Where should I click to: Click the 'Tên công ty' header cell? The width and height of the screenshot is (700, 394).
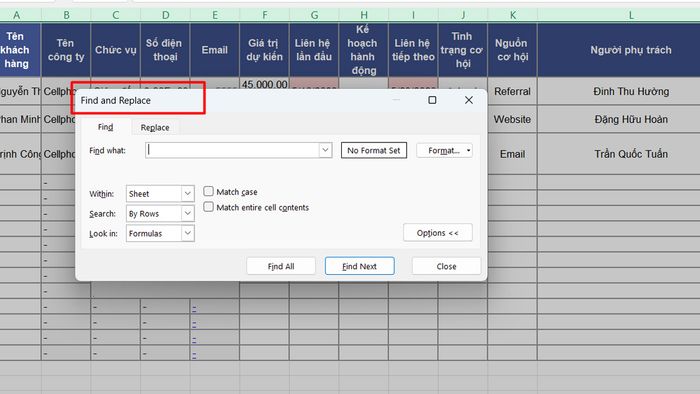click(x=66, y=50)
